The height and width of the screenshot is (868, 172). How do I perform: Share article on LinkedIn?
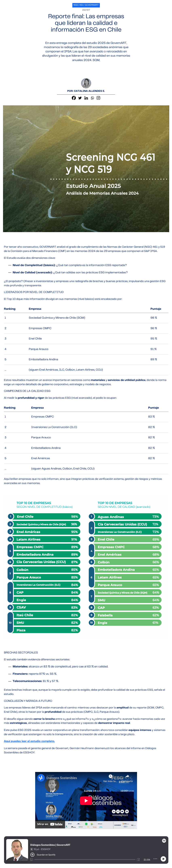pos(86,98)
